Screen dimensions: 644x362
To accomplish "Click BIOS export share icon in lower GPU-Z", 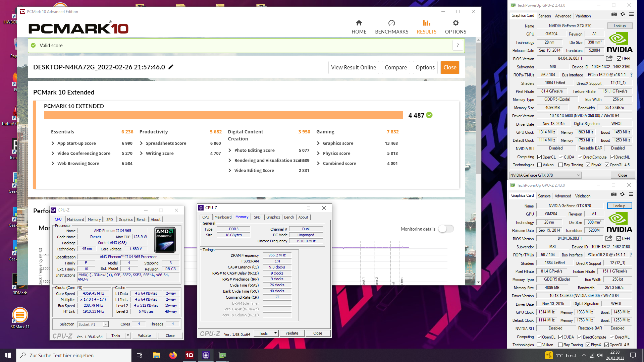I will tap(609, 238).
